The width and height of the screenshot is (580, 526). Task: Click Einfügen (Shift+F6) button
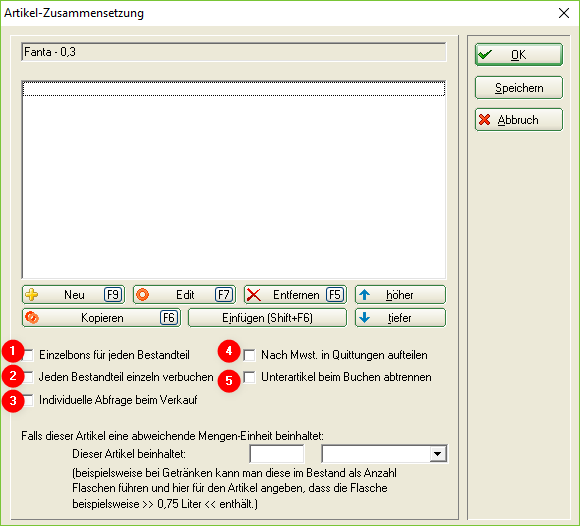[267, 318]
